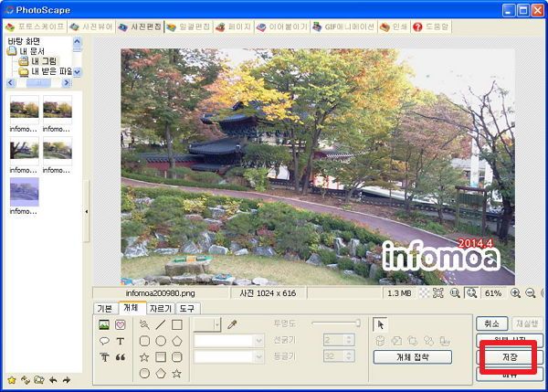
Task: Select the speech balloon tool
Action: [104, 341]
